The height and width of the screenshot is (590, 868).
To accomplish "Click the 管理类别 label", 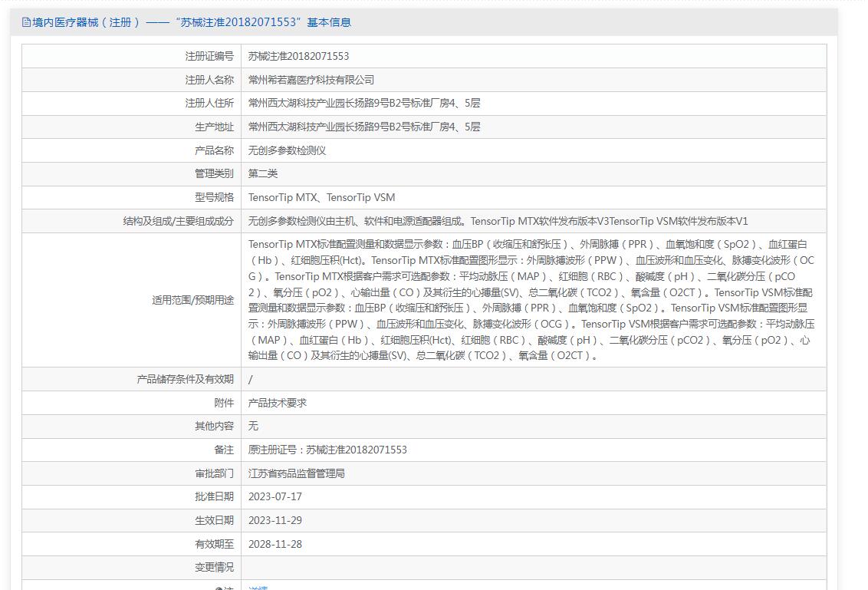I will 214,173.
